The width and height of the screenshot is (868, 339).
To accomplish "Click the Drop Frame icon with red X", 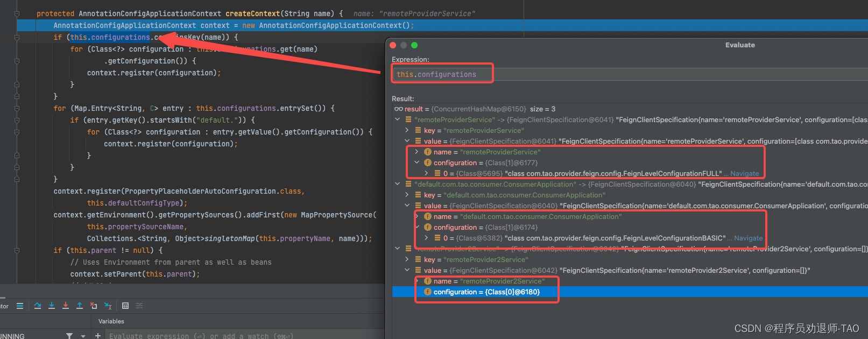I will pyautogui.click(x=94, y=306).
